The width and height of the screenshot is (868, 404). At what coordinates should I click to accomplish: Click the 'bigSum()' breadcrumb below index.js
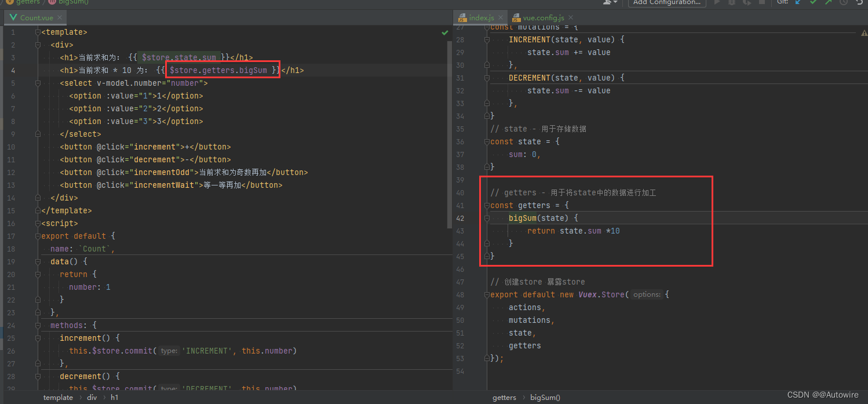[545, 398]
